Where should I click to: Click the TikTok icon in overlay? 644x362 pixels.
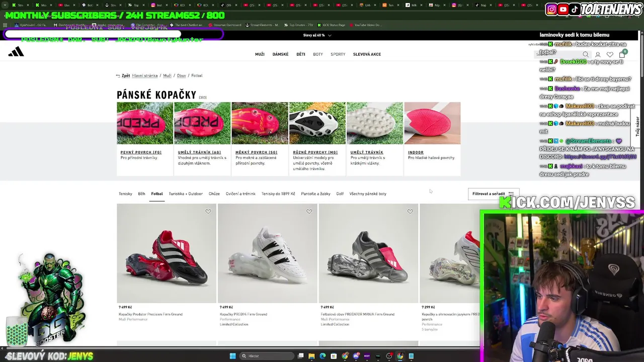click(575, 9)
